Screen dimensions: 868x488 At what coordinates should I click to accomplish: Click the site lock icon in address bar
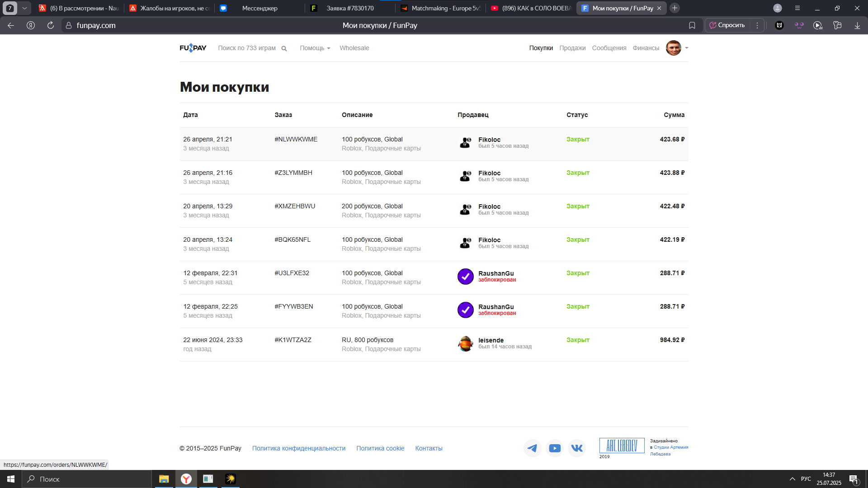click(x=69, y=25)
